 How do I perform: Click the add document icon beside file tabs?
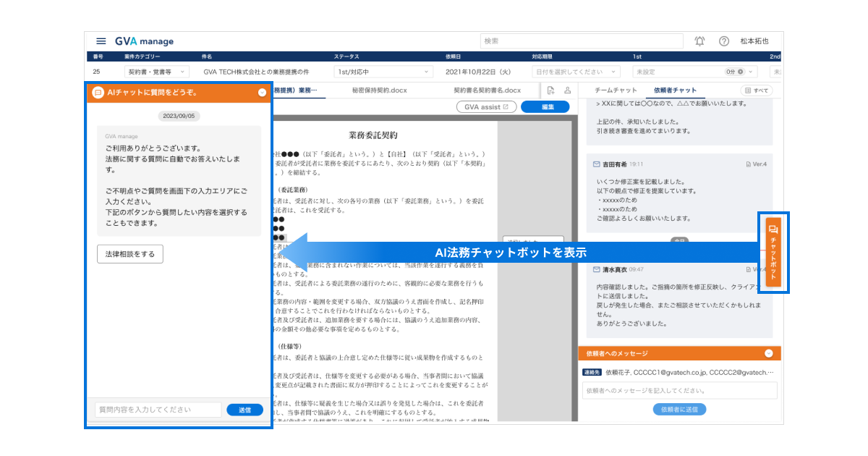pos(551,90)
